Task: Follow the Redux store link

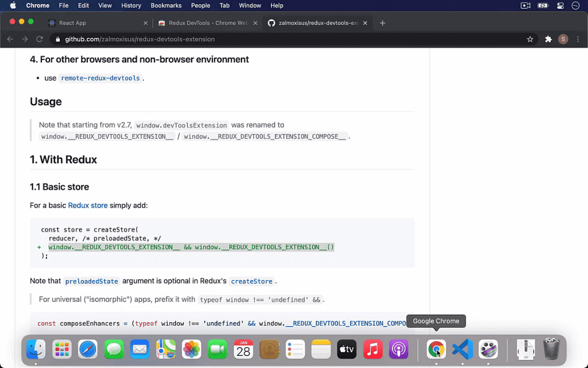Action: coord(87,205)
